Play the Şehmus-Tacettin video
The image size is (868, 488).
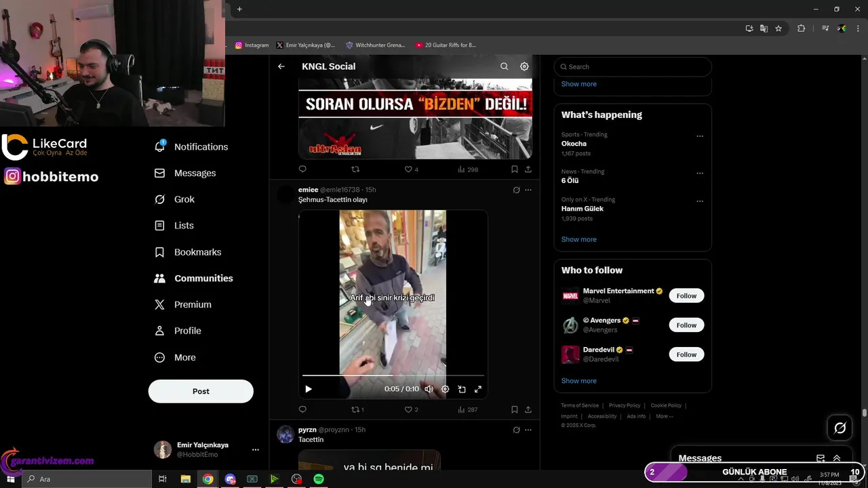309,389
